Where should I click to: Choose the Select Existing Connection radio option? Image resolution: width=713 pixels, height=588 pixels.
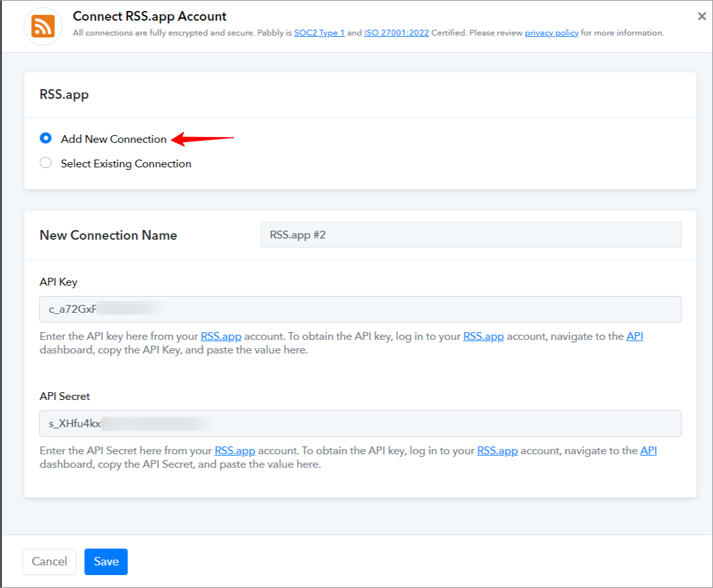[45, 163]
